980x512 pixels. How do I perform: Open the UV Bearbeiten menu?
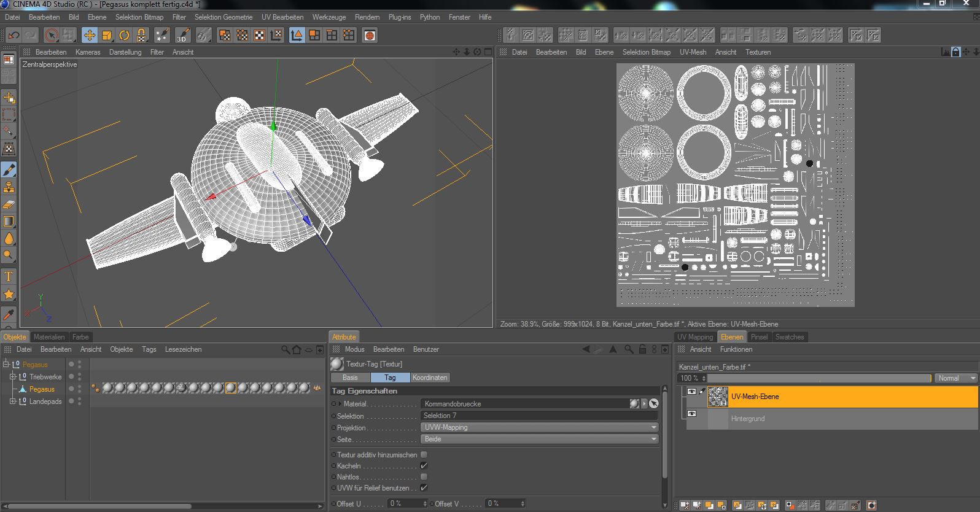tap(282, 17)
